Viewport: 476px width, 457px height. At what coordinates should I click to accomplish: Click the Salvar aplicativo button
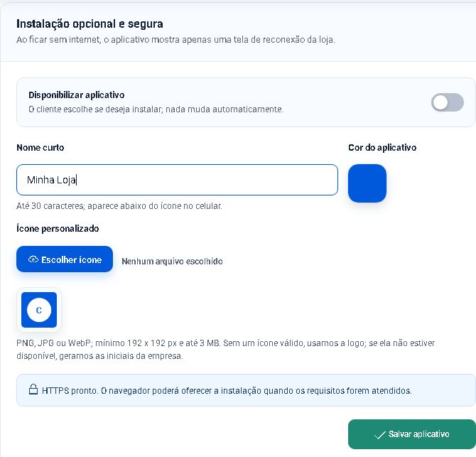412,434
